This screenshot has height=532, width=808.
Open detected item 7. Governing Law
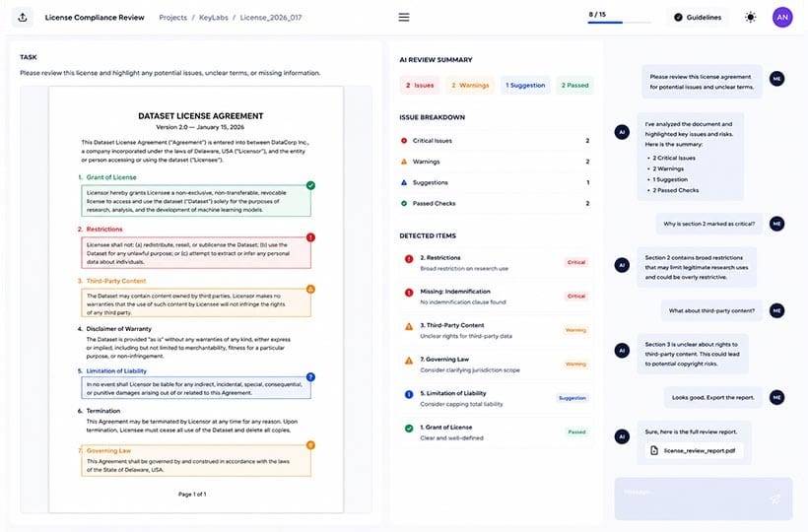click(496, 365)
